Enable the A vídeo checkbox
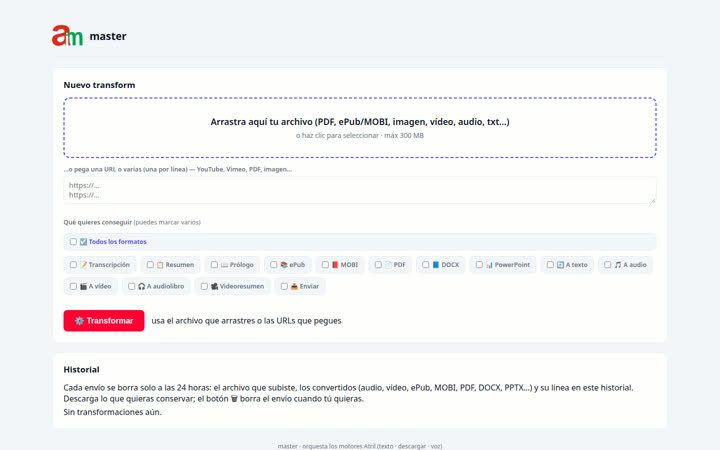 73,287
